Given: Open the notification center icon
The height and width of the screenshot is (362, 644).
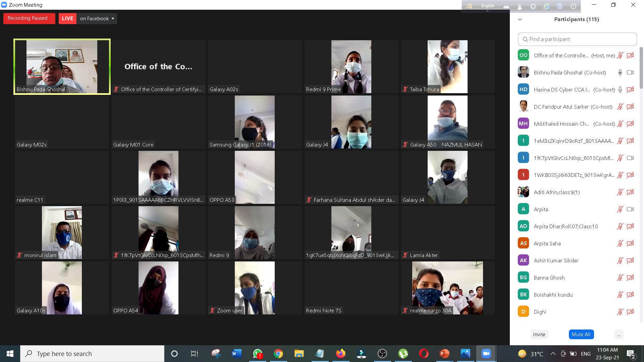Looking at the screenshot, I should click(x=631, y=354).
